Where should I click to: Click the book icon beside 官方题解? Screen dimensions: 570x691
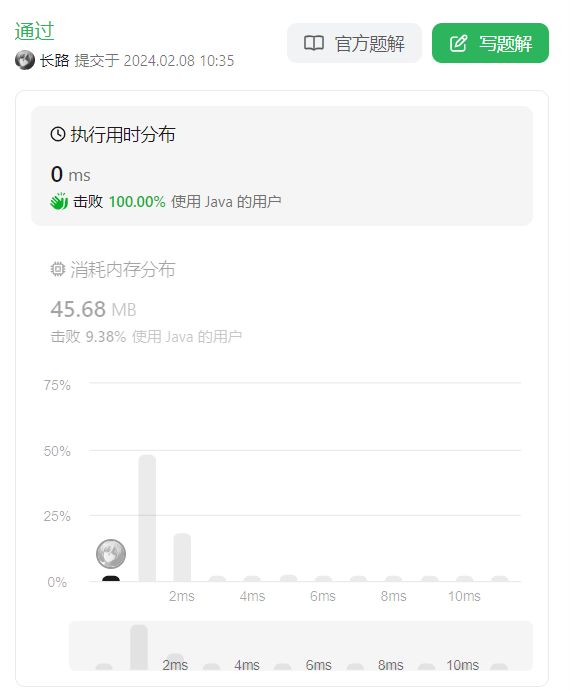[x=314, y=43]
